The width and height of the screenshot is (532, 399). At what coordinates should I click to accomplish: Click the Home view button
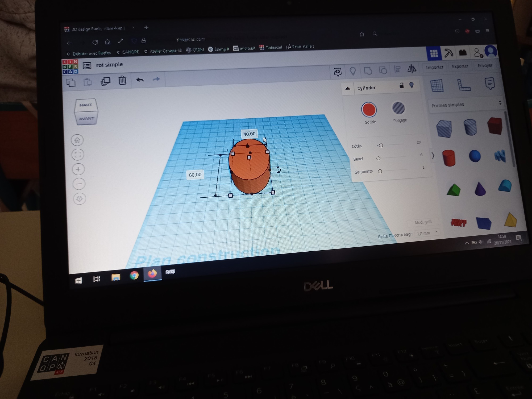[77, 140]
